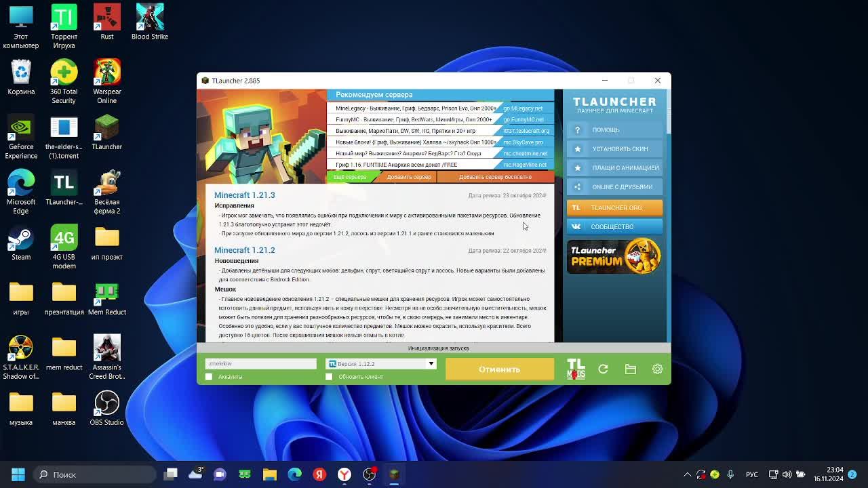Select TLauncher-... installer icon on desktop
868x488 pixels.
64,188
